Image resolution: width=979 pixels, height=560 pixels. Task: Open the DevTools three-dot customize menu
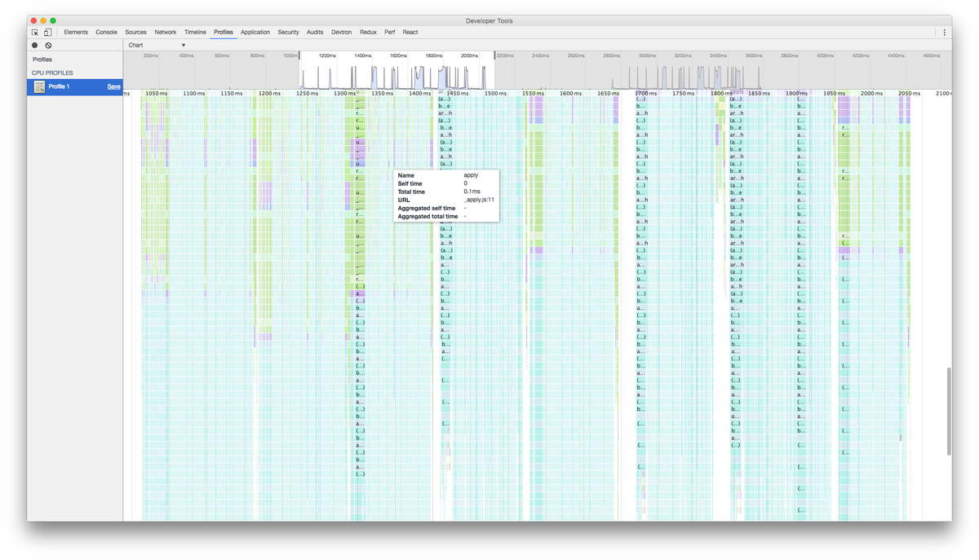945,33
